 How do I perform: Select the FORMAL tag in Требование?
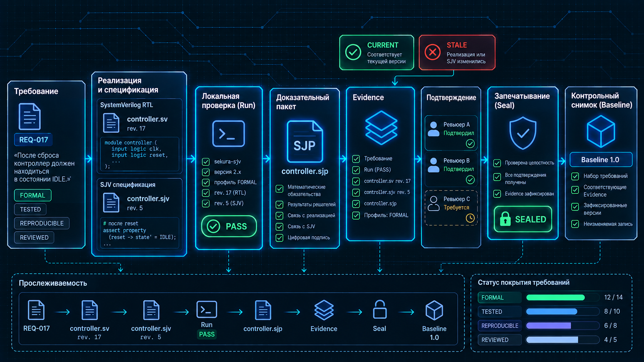pyautogui.click(x=33, y=195)
